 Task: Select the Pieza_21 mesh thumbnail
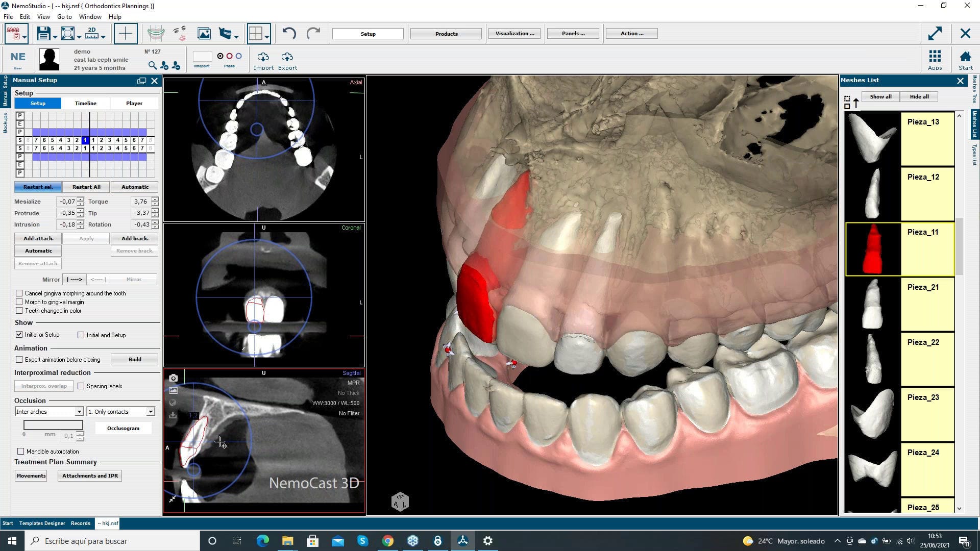(873, 305)
